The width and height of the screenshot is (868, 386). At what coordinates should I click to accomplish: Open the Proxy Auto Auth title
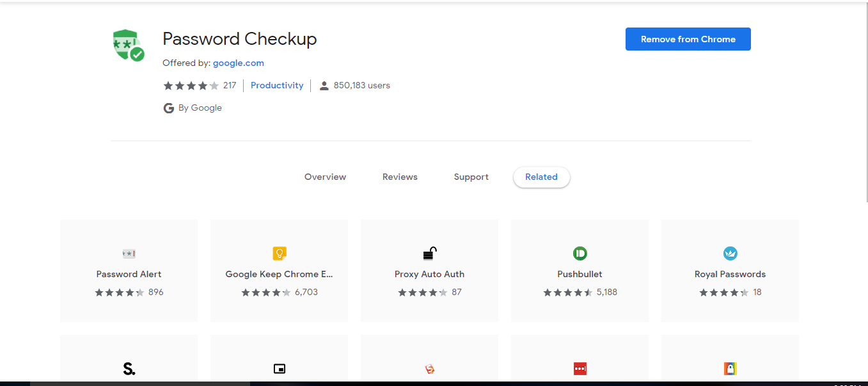click(430, 274)
